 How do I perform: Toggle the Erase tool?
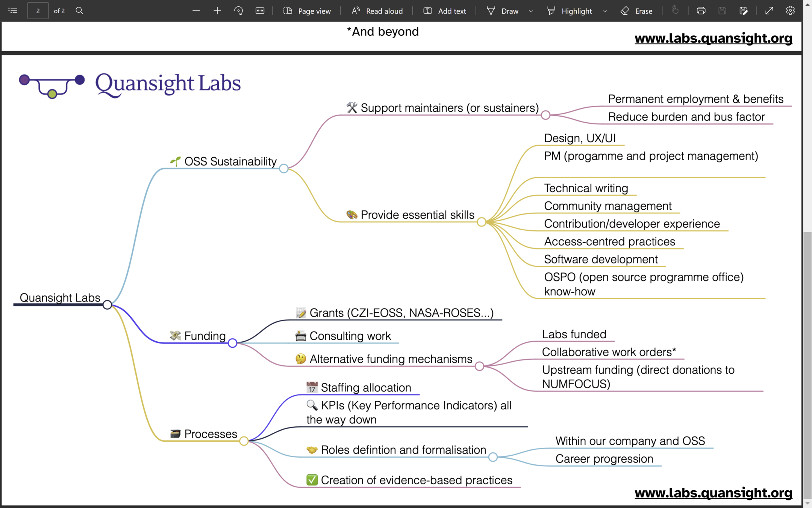tap(636, 11)
